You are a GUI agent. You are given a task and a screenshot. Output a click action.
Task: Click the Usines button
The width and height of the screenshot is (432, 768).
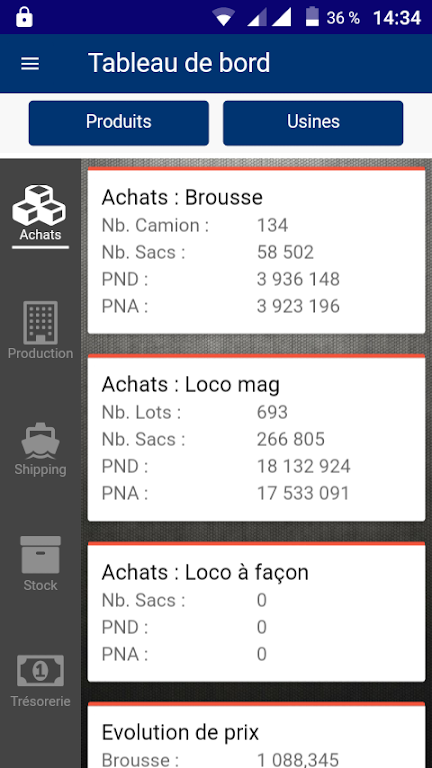coord(313,123)
